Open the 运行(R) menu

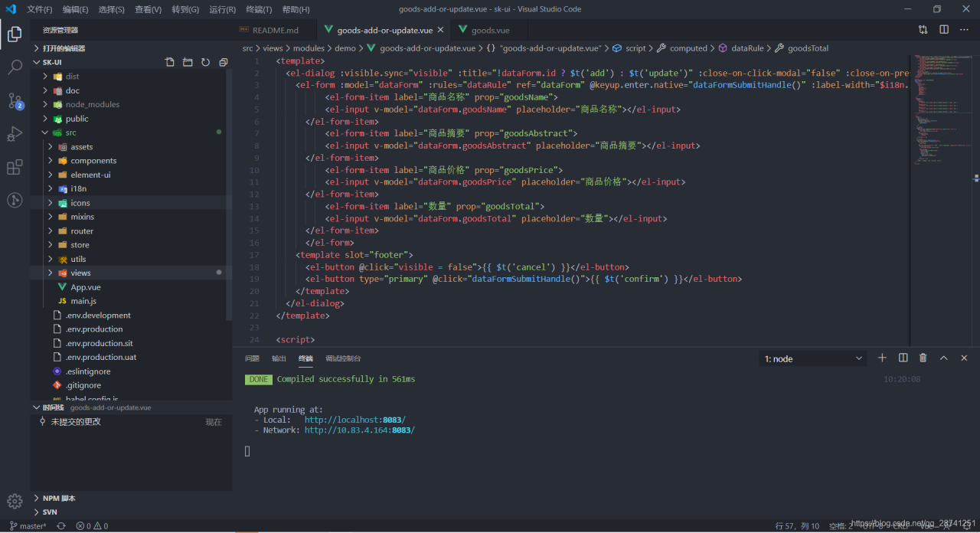point(222,9)
